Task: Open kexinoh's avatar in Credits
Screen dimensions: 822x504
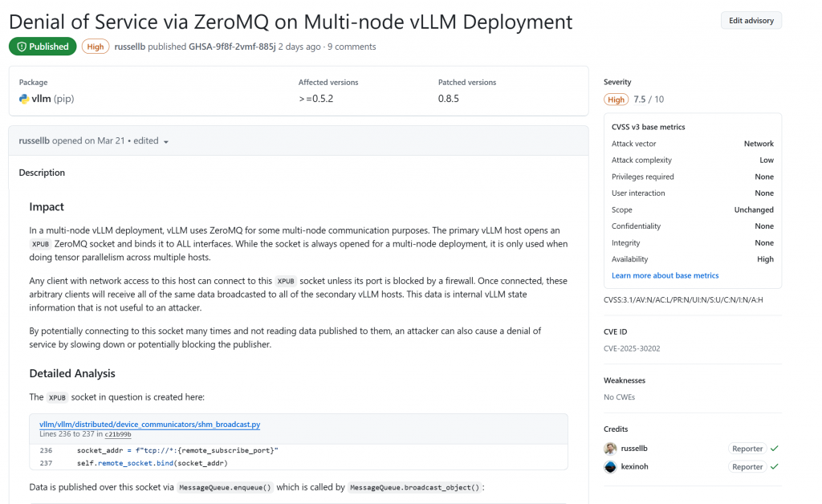Action: 610,467
